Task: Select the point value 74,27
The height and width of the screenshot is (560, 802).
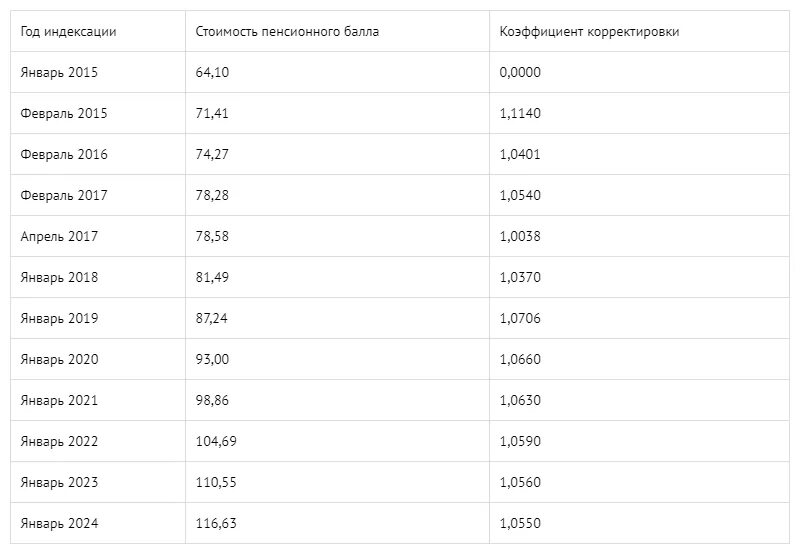Action: tap(213, 154)
